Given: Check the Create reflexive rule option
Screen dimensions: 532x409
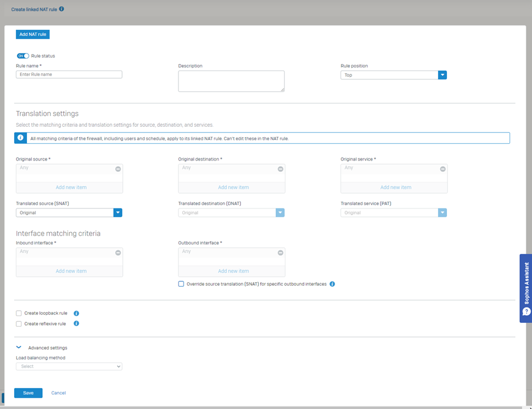Looking at the screenshot, I should pos(19,324).
